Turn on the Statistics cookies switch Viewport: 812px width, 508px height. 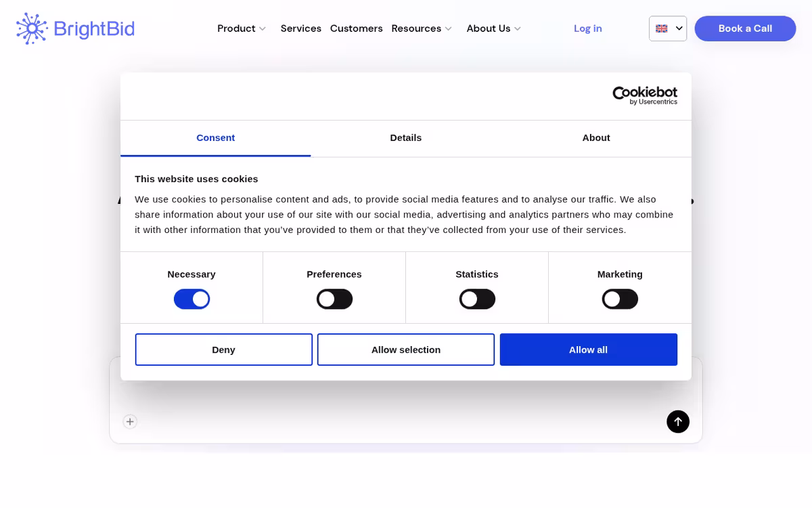[477, 299]
